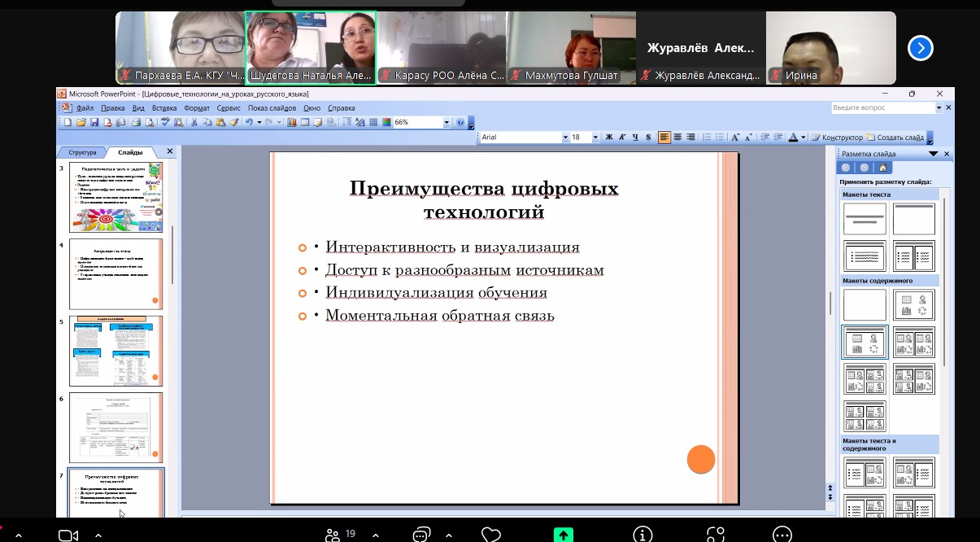
Task: Click the Print icon in the toolbar
Action: (137, 123)
